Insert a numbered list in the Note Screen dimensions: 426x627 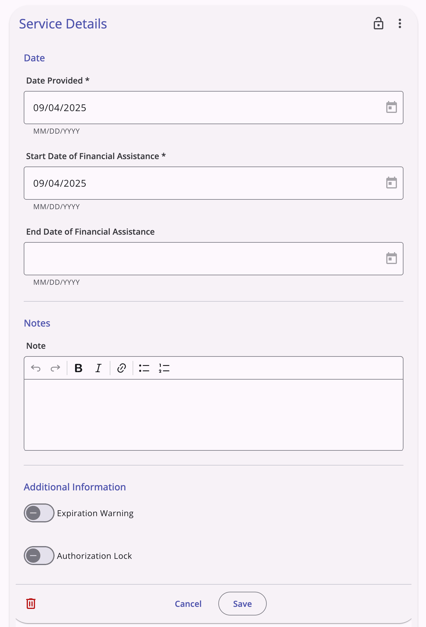click(x=164, y=368)
